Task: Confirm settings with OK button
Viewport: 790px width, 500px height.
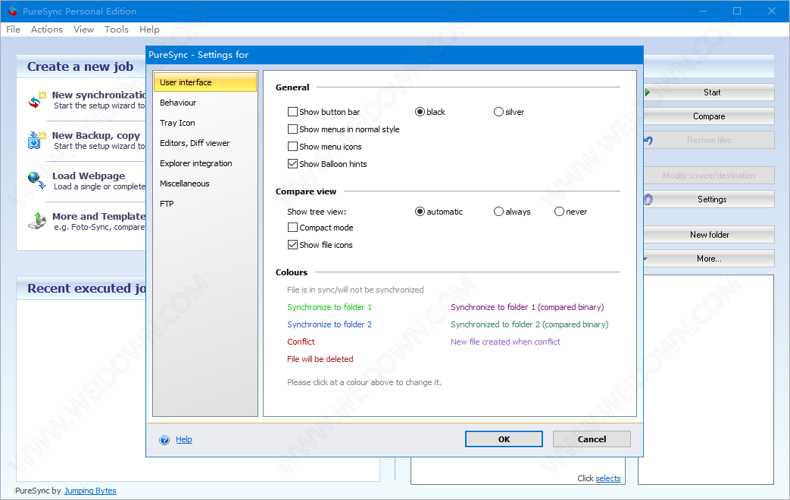Action: coord(504,439)
